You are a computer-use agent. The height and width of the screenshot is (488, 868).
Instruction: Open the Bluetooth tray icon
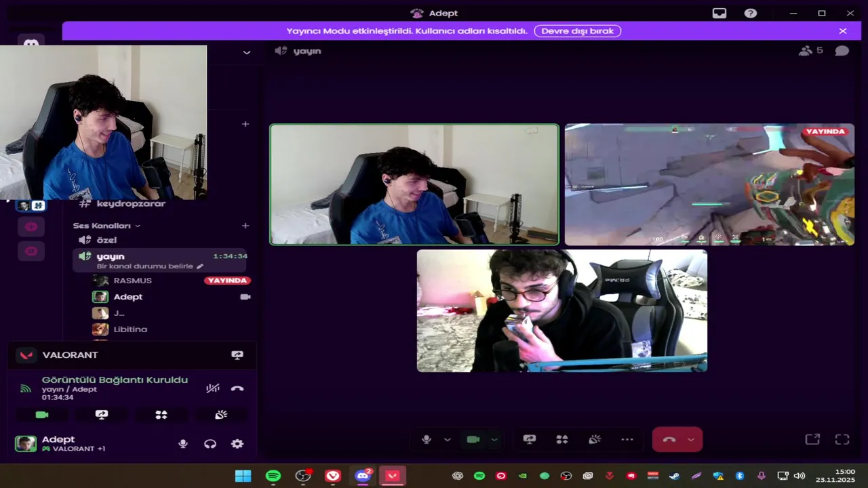[740, 476]
